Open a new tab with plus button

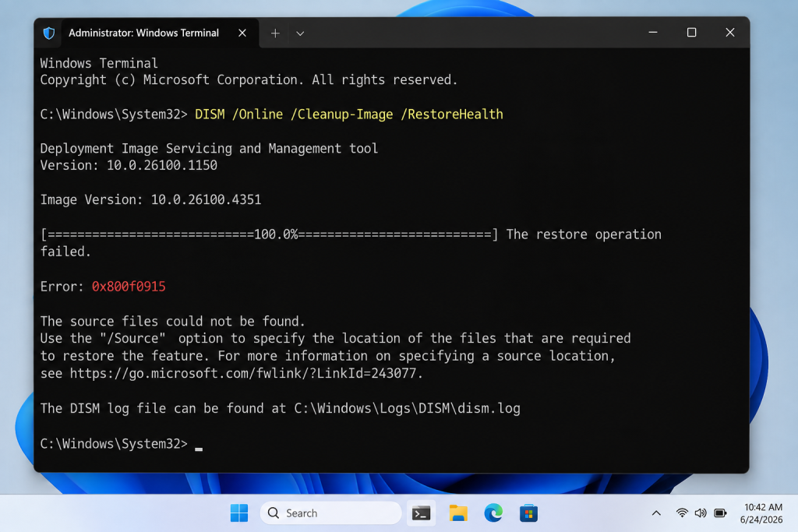click(275, 33)
